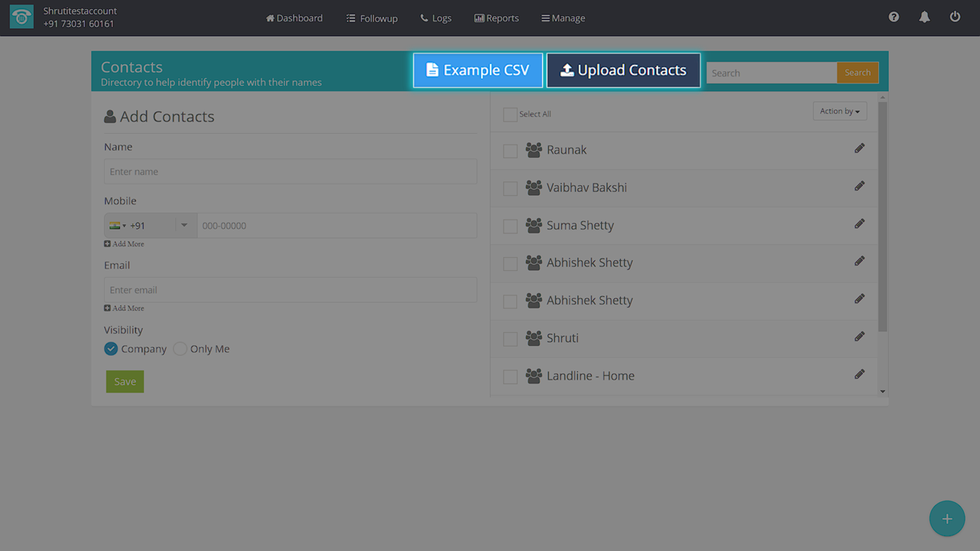Image resolution: width=980 pixels, height=551 pixels.
Task: Open the notifications bell icon
Action: [x=924, y=17]
